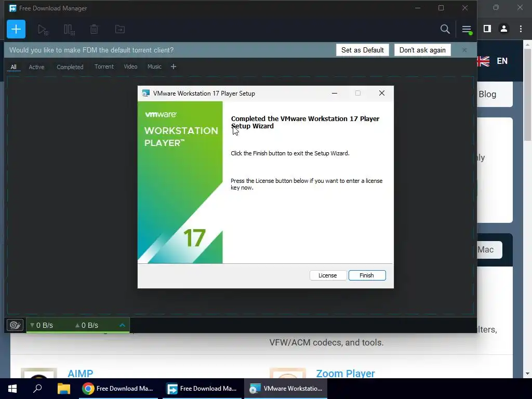Open the Windows Start menu
532x399 pixels.
pos(12,389)
